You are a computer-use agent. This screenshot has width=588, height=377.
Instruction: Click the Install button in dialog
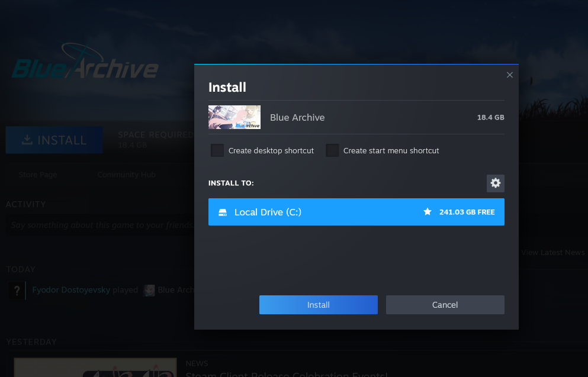[319, 305]
